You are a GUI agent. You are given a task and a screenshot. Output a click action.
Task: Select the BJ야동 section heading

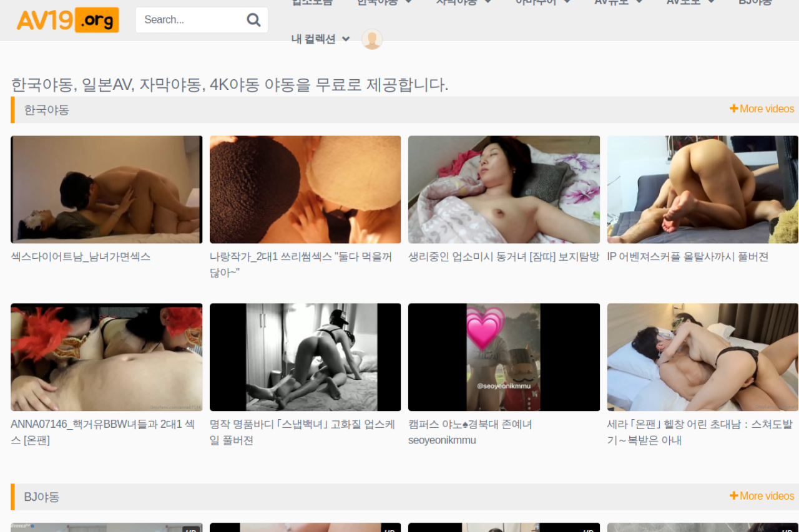click(42, 498)
